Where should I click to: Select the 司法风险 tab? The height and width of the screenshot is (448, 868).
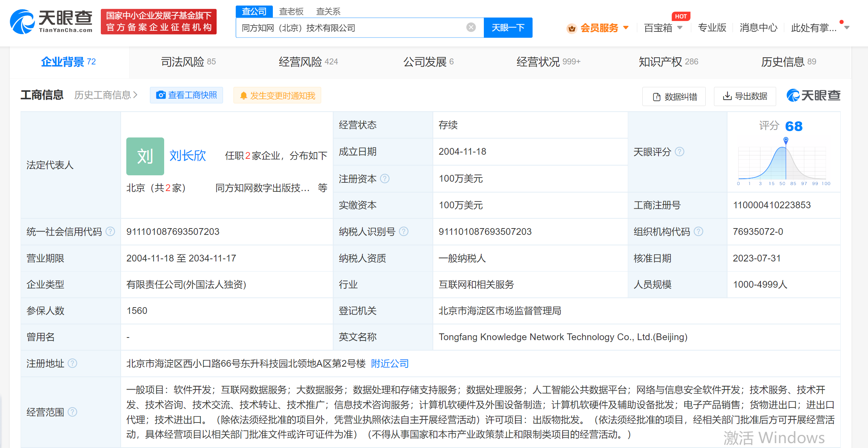[x=189, y=62]
